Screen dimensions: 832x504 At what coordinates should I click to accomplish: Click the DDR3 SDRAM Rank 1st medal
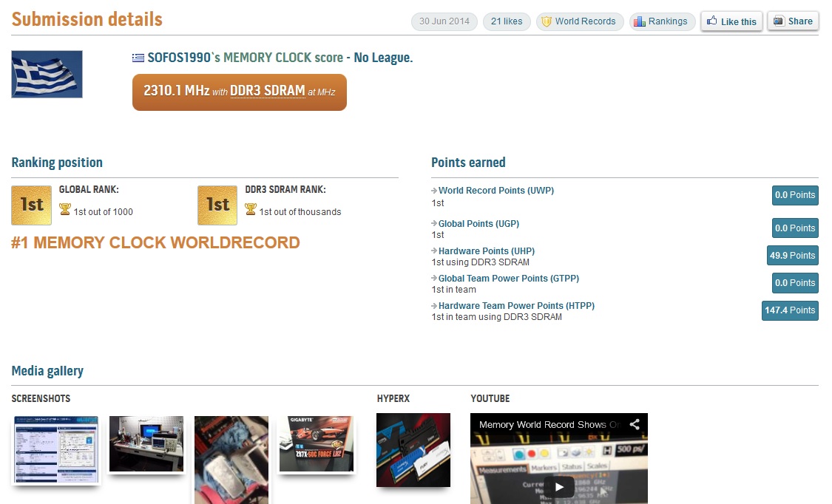(x=217, y=205)
